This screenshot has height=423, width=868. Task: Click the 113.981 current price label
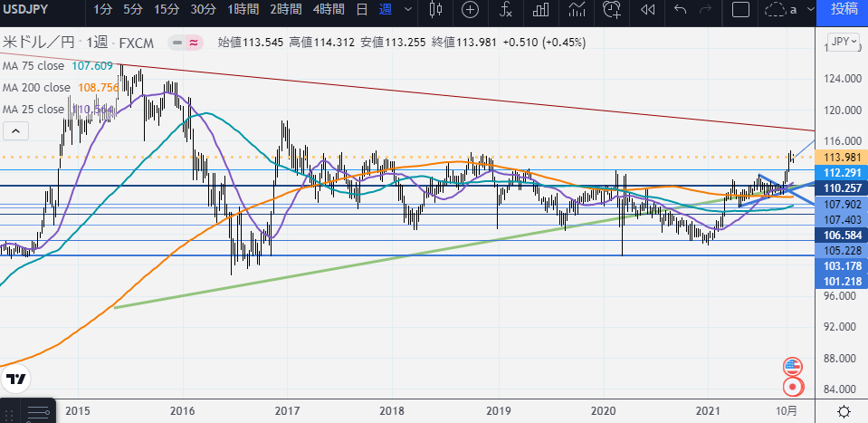tap(844, 157)
